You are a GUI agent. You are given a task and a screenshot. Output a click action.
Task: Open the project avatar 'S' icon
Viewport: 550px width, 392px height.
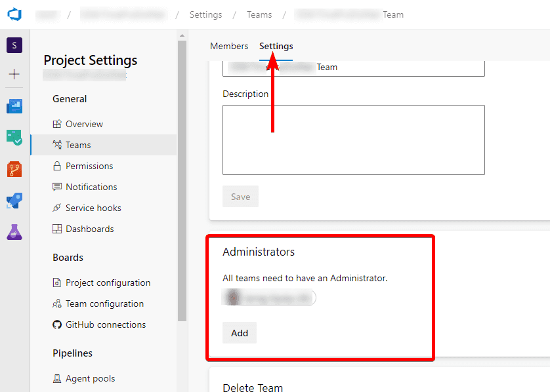(14, 45)
